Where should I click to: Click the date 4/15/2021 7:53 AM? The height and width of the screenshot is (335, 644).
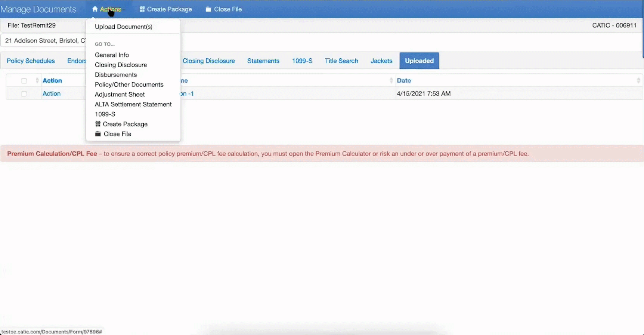tap(424, 93)
